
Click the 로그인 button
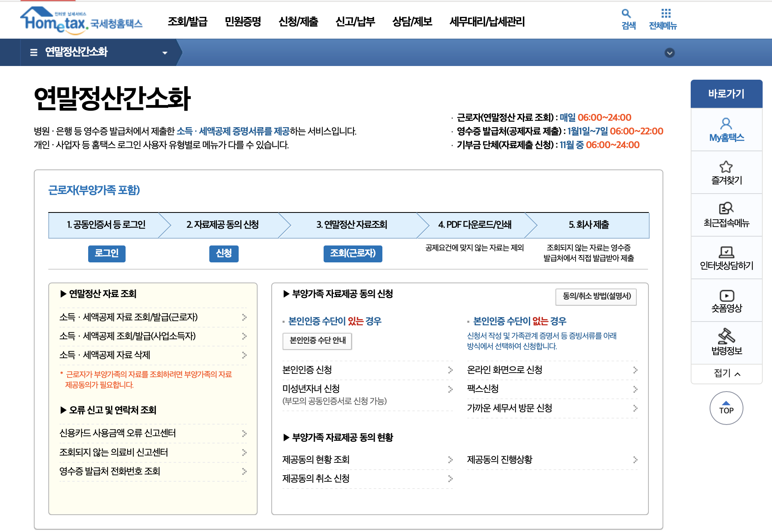tap(106, 254)
